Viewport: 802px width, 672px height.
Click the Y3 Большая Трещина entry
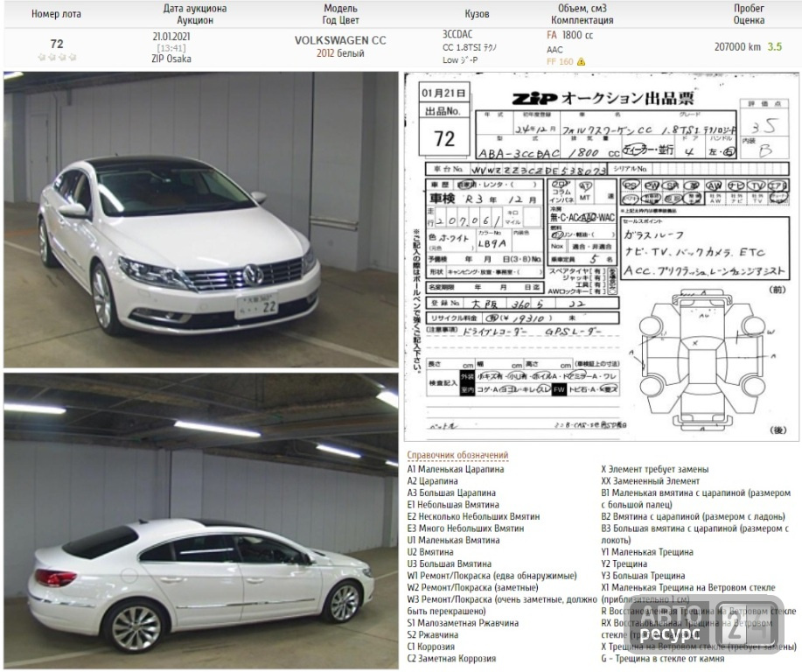pos(643,575)
